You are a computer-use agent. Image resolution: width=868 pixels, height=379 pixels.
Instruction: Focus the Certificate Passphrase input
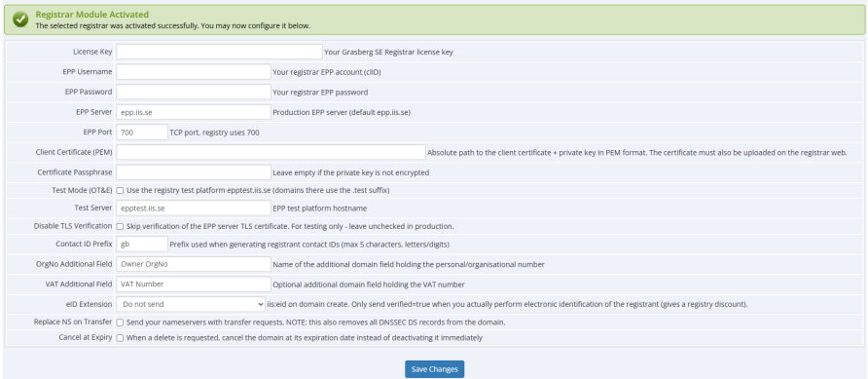coord(194,172)
